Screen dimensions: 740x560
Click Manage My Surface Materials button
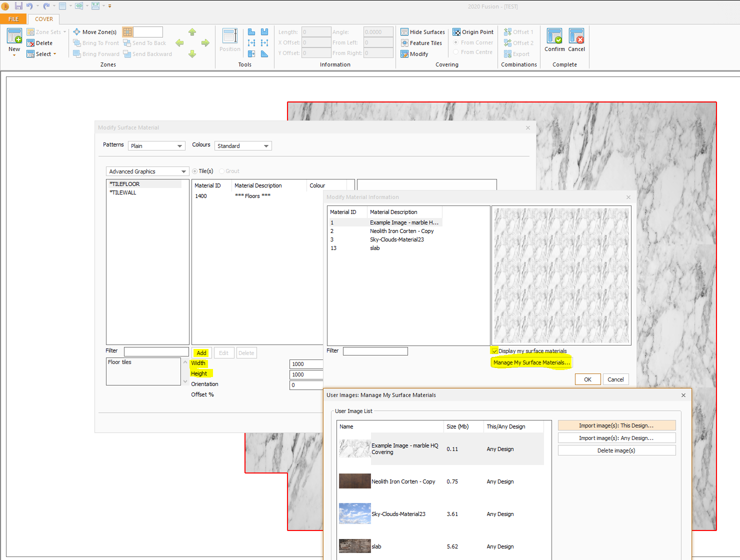point(531,362)
